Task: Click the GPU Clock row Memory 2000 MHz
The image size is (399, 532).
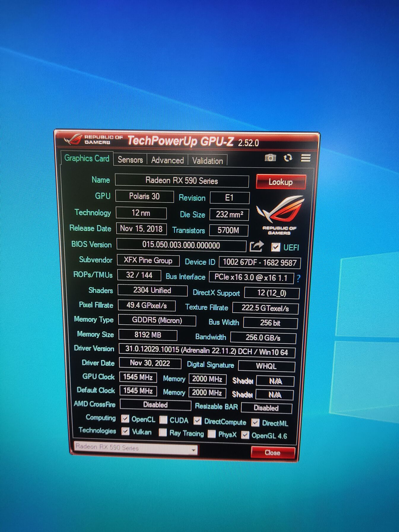Action: click(207, 379)
